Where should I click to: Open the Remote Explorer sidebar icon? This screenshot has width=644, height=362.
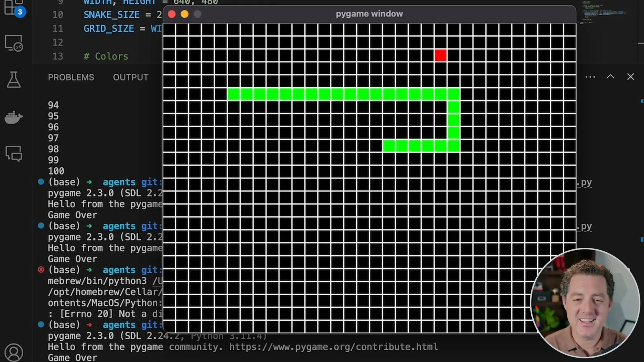coord(14,43)
